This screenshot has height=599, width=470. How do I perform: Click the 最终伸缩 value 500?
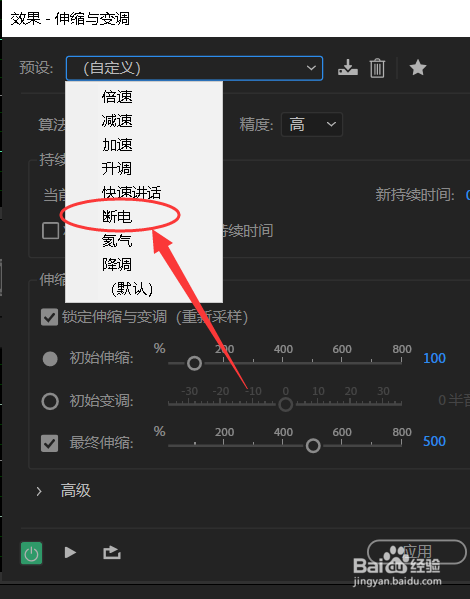click(x=434, y=441)
